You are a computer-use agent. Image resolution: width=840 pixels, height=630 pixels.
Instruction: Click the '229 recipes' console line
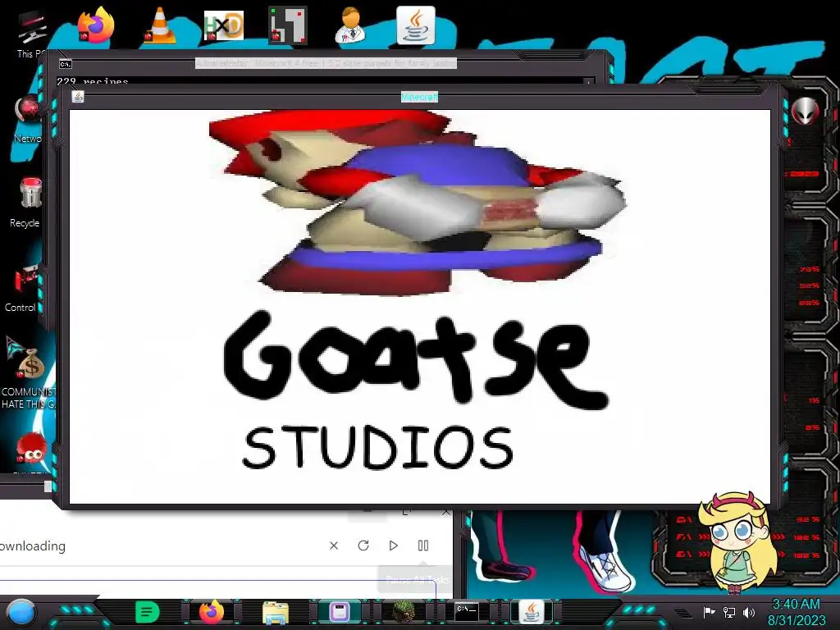pyautogui.click(x=93, y=81)
